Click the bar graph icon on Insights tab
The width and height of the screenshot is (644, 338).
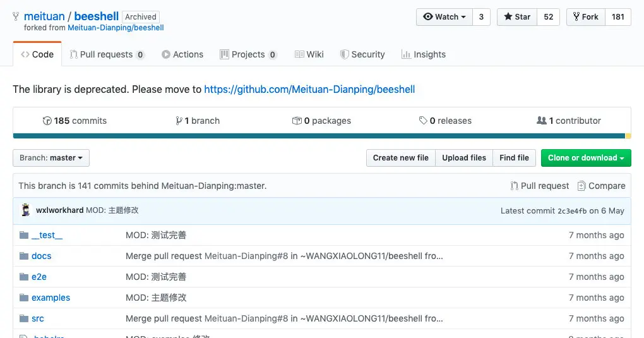pos(406,54)
